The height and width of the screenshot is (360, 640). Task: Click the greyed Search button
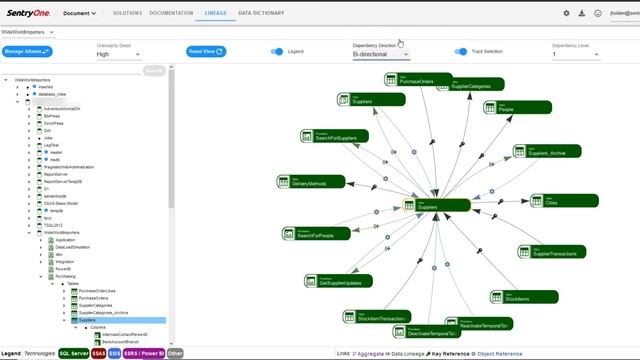pyautogui.click(x=154, y=71)
